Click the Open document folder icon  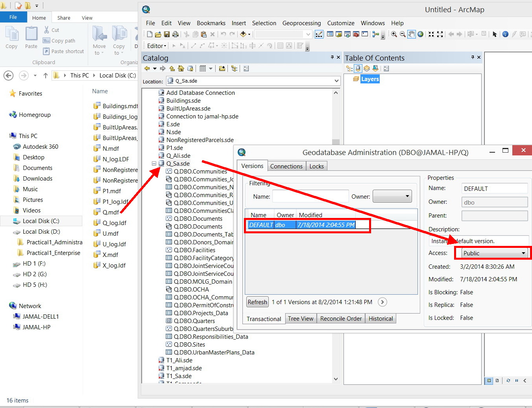tap(158, 34)
